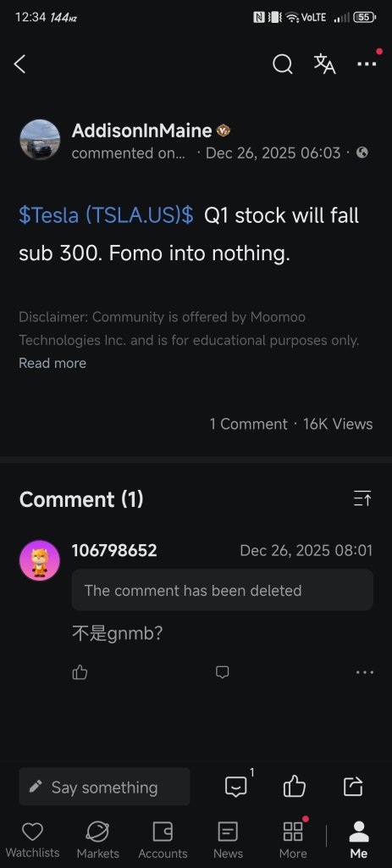
Task: Like the comment by 106798652
Action: point(80,672)
